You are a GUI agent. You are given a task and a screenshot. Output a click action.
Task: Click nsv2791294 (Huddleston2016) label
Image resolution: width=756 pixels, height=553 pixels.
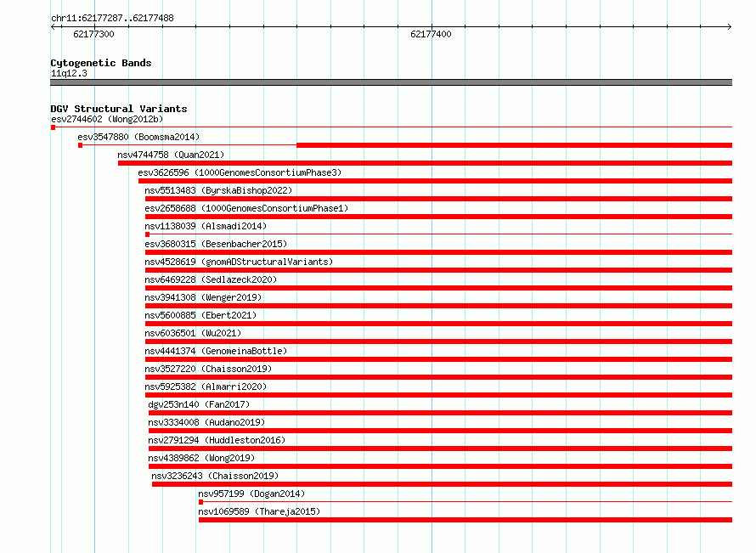click(217, 440)
